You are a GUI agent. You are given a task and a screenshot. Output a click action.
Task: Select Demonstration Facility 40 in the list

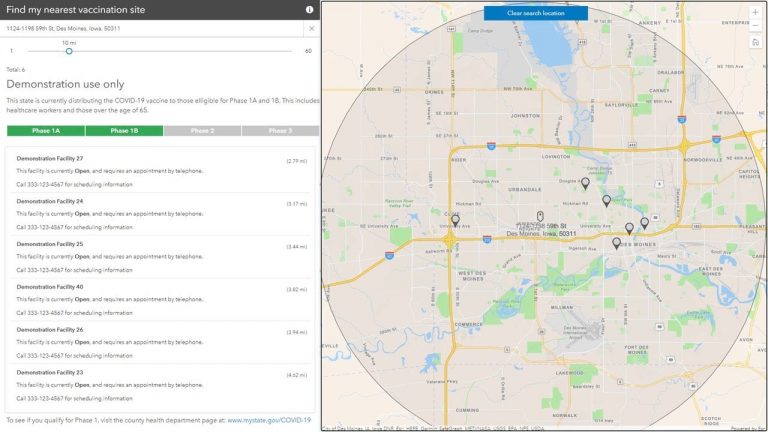[x=161, y=299]
